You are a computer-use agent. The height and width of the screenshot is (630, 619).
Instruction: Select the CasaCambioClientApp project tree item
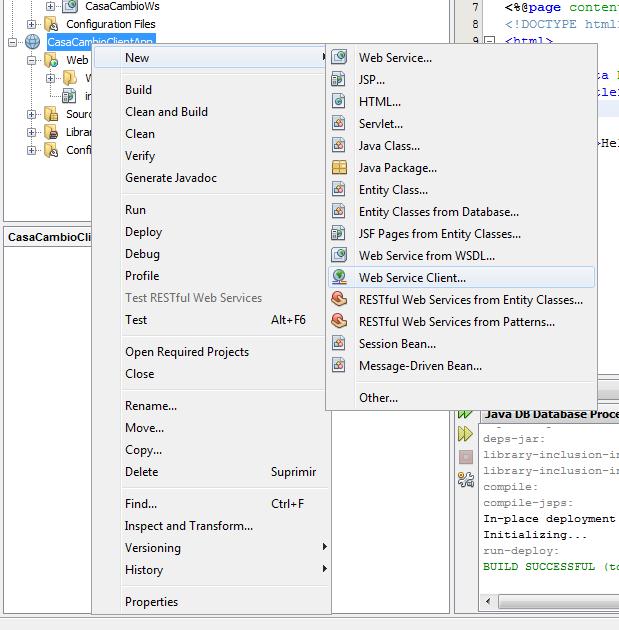click(x=100, y=42)
